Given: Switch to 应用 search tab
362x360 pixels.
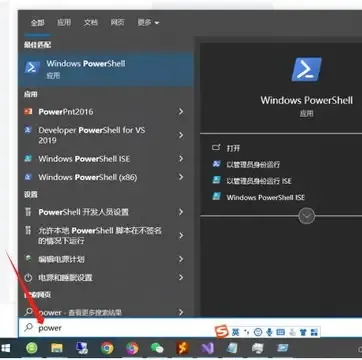Looking at the screenshot, I should point(64,23).
